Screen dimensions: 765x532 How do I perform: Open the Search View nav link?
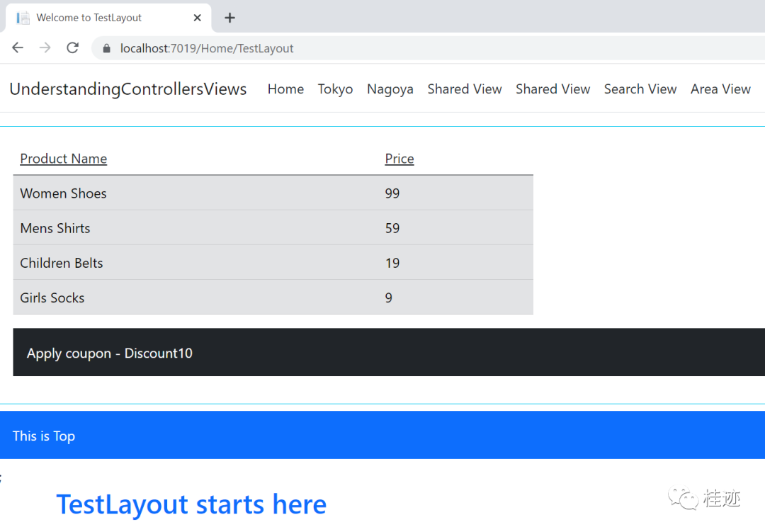point(640,89)
